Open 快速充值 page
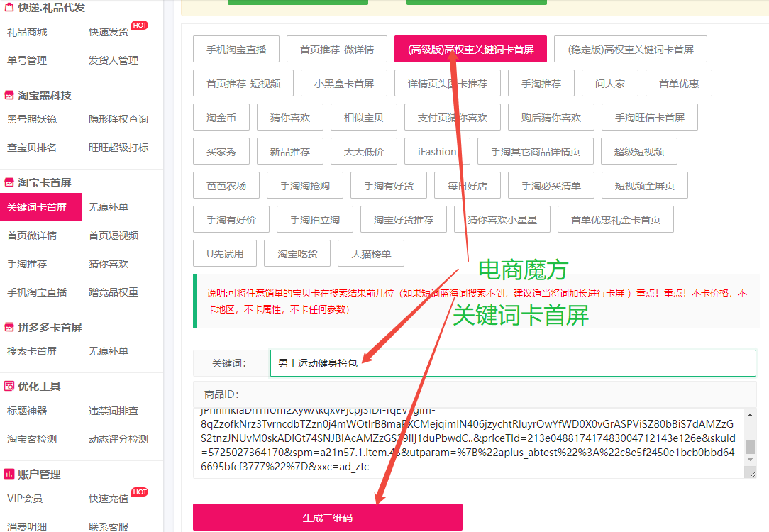Screen dimensions: 769x532 (109, 499)
